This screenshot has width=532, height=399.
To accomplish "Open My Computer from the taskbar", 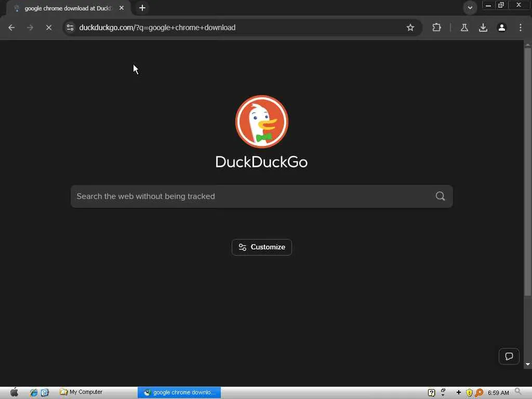I will pyautogui.click(x=81, y=392).
